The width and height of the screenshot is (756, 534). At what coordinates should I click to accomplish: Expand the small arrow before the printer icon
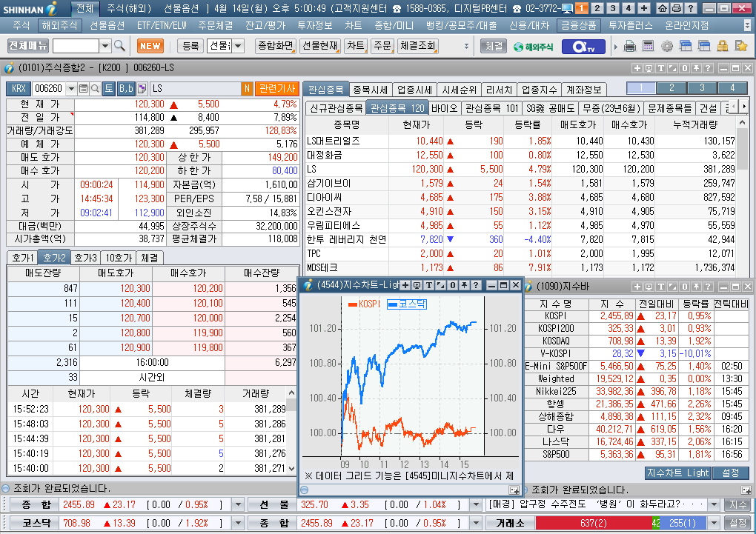pos(616,47)
